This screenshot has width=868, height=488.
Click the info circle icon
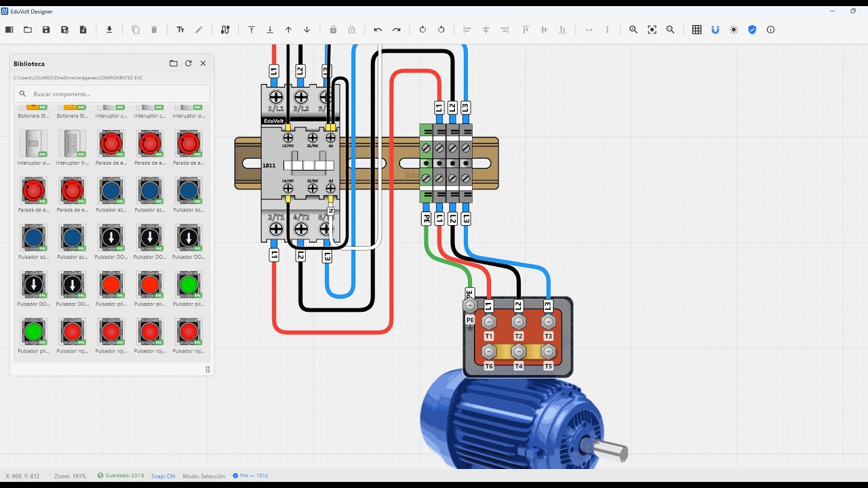coord(770,30)
